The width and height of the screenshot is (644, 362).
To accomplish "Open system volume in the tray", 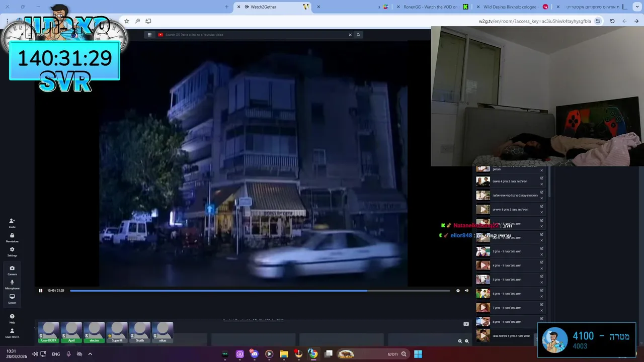I will (x=35, y=354).
